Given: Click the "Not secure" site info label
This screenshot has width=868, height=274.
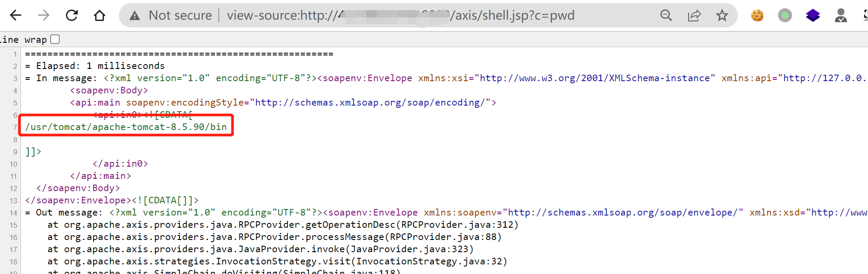Looking at the screenshot, I should pos(180,16).
